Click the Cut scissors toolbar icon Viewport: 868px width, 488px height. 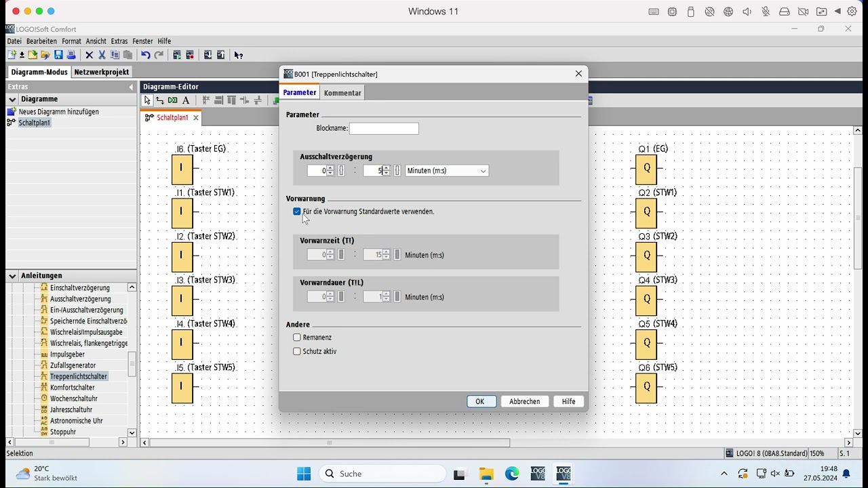102,55
